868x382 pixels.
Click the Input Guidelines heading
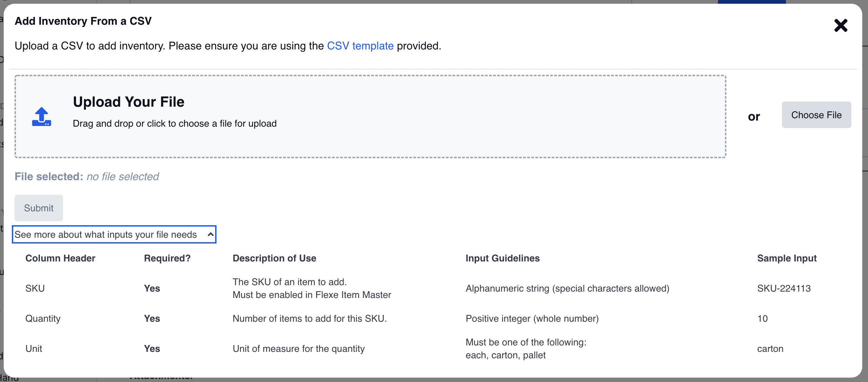tap(503, 258)
